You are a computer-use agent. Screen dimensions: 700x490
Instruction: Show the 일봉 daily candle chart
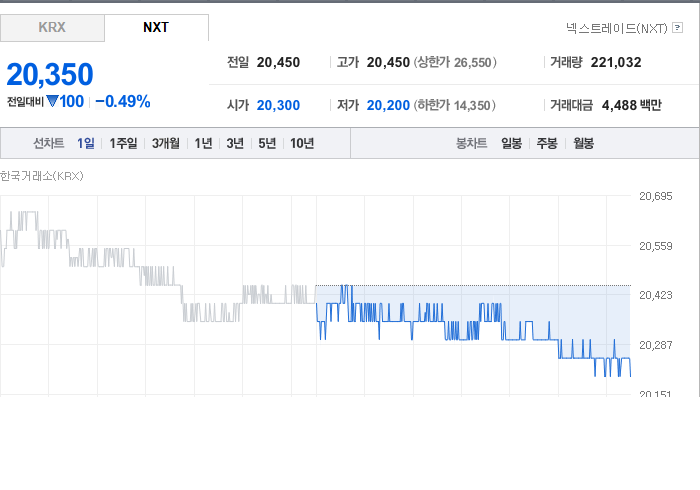pyautogui.click(x=511, y=143)
